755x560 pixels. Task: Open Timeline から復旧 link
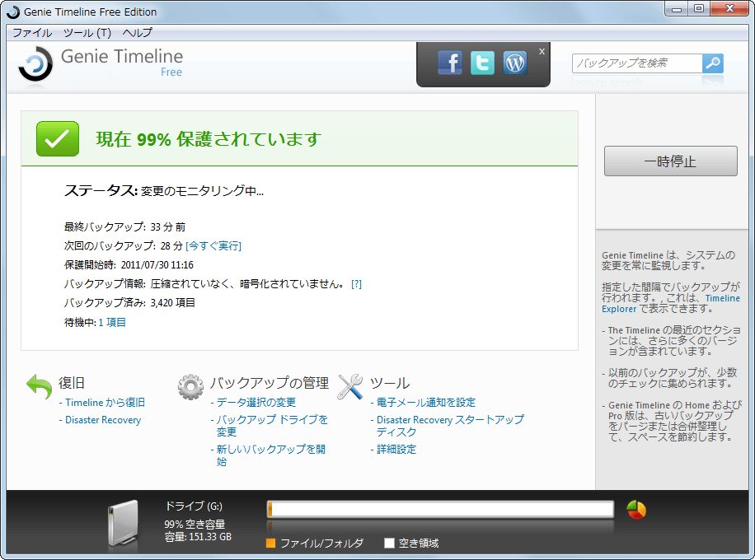tap(105, 403)
